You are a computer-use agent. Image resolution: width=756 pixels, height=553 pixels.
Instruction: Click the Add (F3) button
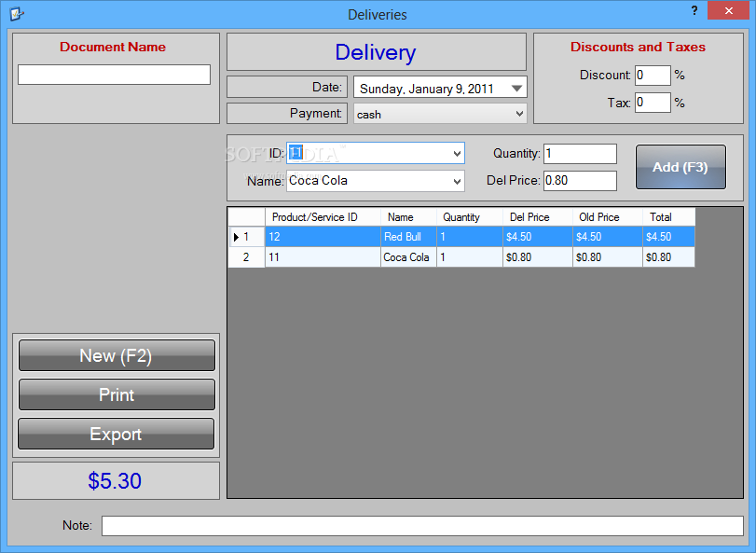pos(680,167)
